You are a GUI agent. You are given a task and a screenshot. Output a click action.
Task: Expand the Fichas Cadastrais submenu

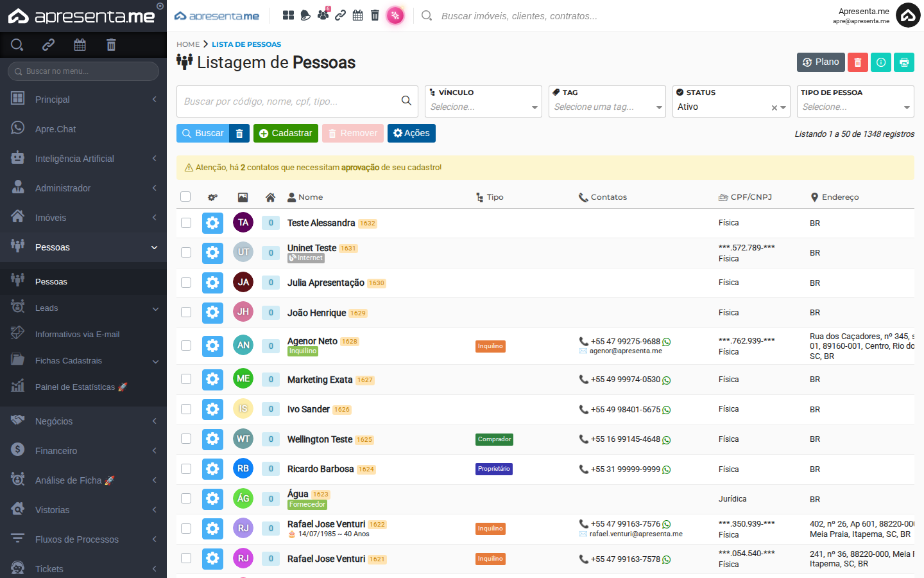(x=83, y=361)
